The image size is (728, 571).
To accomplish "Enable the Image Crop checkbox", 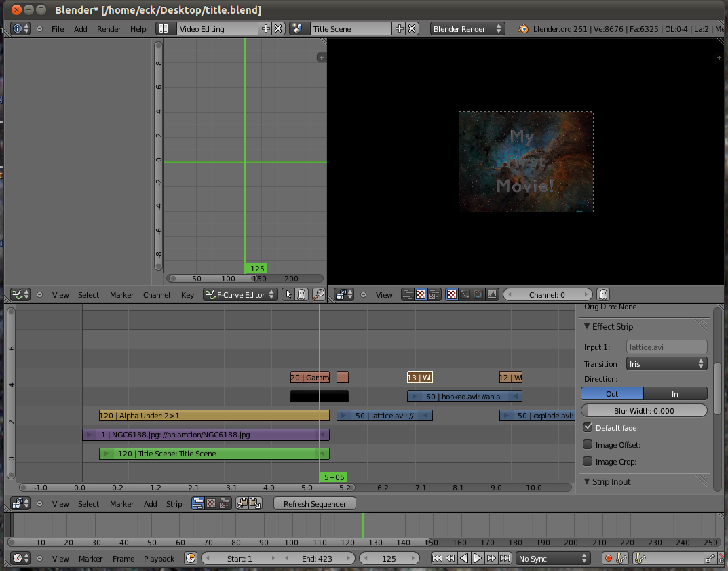I will pos(588,461).
